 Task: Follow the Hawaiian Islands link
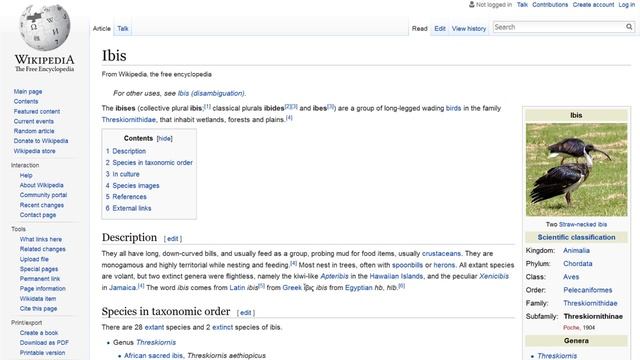[396, 276]
